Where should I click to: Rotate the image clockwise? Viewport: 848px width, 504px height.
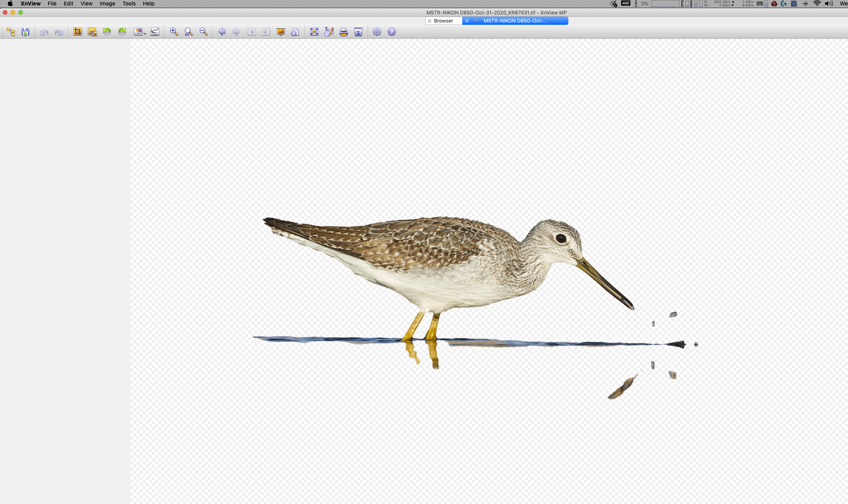(x=122, y=32)
